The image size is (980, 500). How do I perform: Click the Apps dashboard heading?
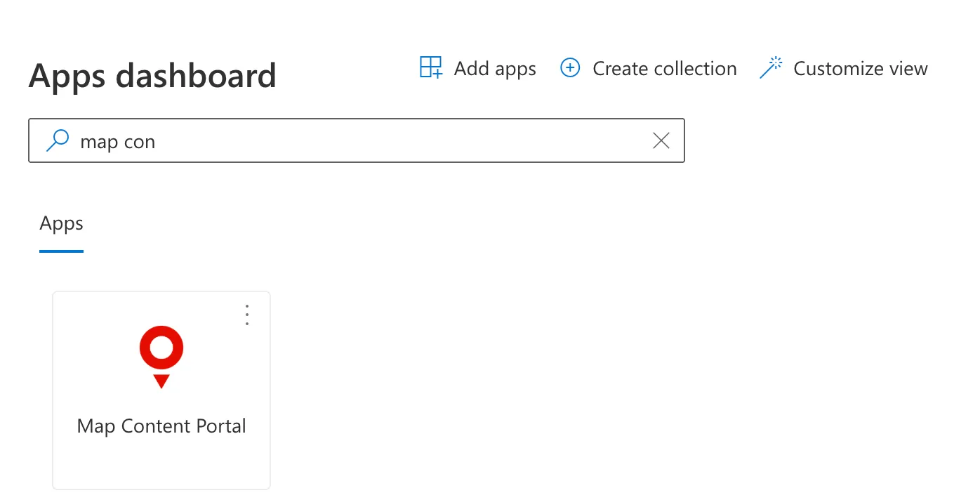152,76
